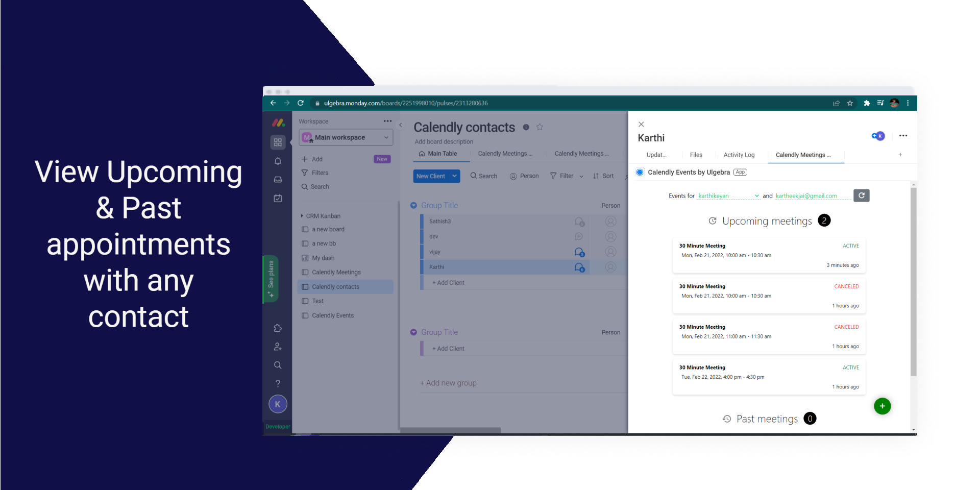Open the inbox tray icon

(x=278, y=180)
